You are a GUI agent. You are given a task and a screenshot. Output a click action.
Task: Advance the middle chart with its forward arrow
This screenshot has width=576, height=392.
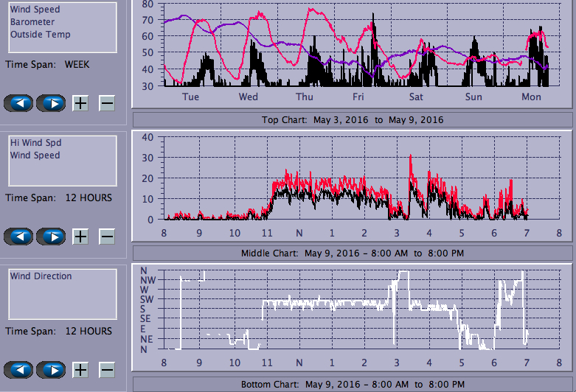coord(51,237)
